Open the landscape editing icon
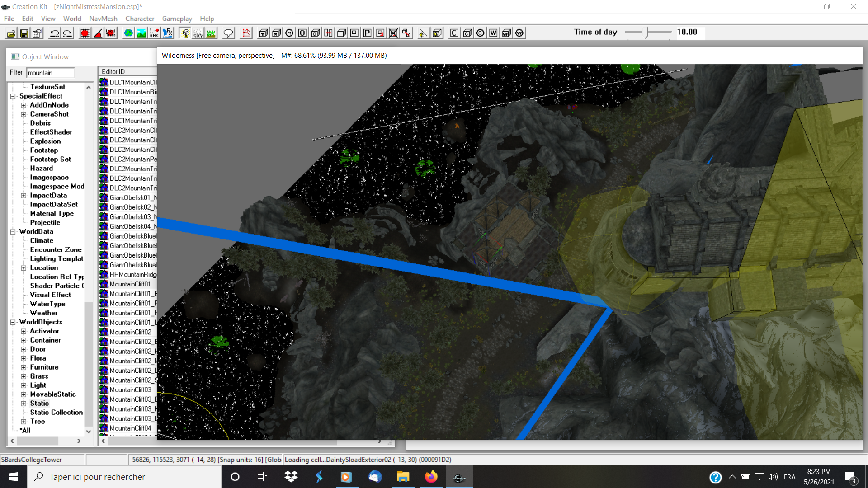Viewport: 868px width, 488px height. 142,33
